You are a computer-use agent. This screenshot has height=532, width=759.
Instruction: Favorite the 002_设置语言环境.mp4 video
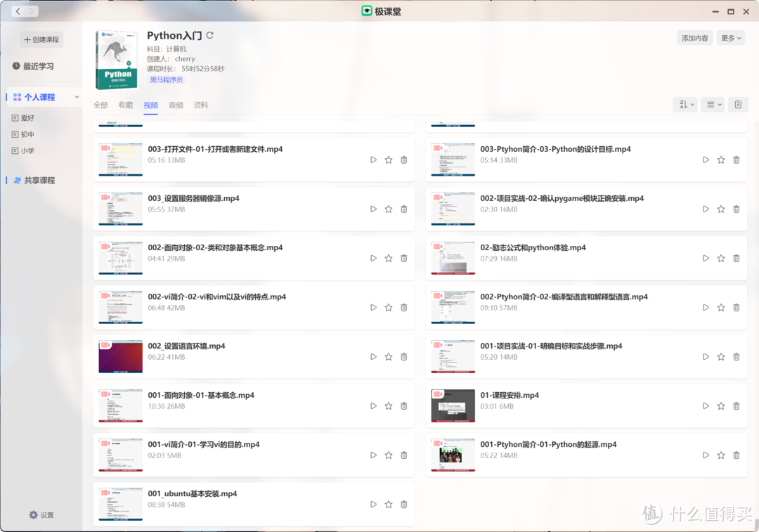[x=389, y=356]
